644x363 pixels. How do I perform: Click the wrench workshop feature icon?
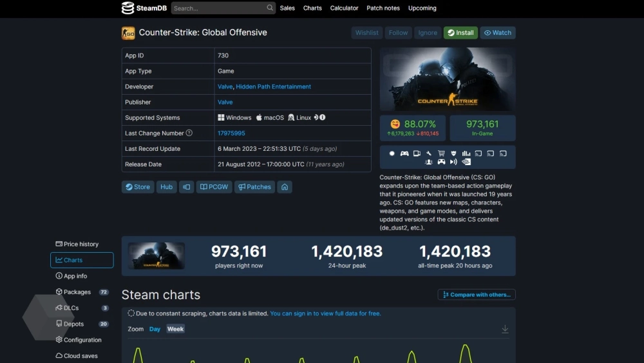429,153
